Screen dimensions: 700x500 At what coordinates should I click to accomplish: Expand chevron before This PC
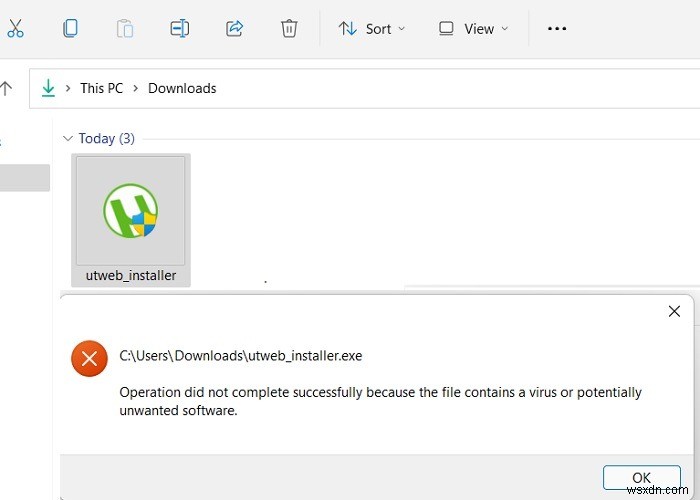pos(68,88)
